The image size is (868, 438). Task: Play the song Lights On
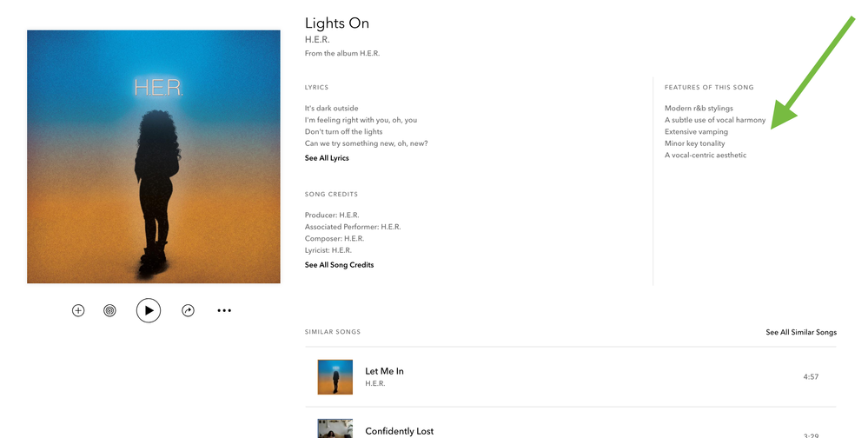pos(149,310)
